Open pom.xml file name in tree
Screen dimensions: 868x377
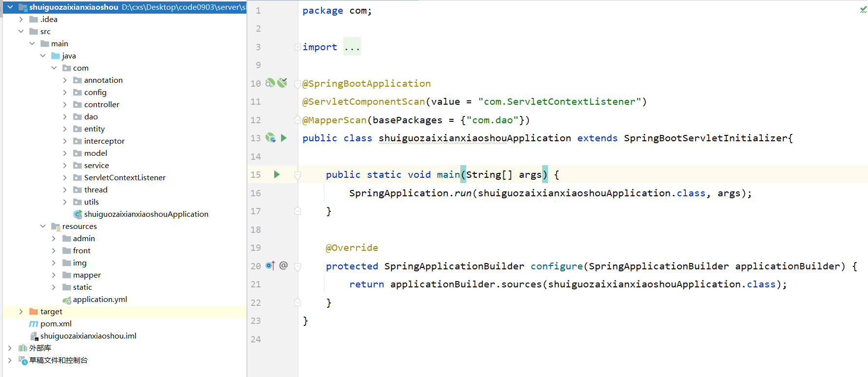tap(56, 323)
